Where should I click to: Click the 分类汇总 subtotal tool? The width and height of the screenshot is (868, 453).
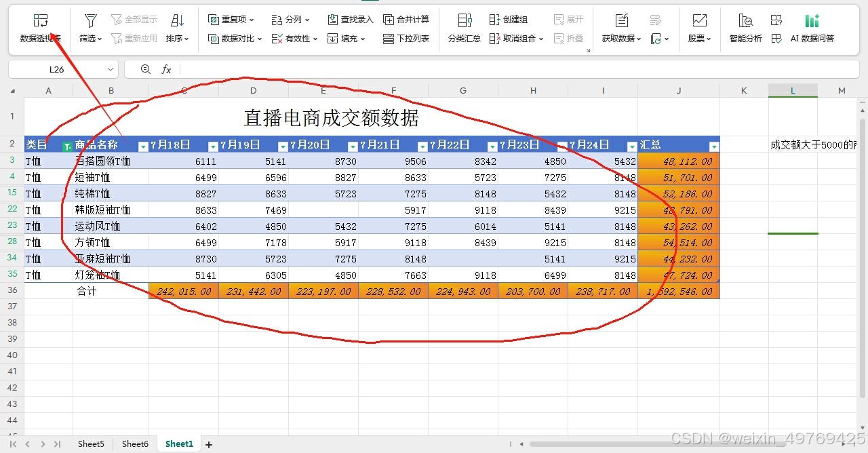click(x=465, y=28)
